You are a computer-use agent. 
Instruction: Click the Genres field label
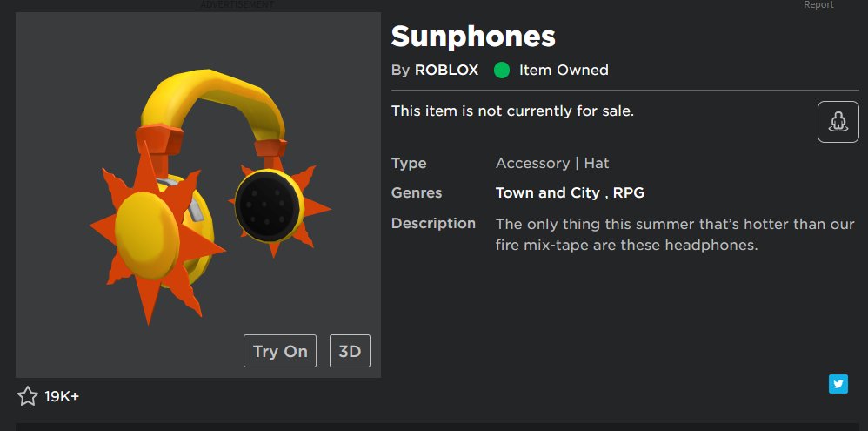tap(417, 192)
